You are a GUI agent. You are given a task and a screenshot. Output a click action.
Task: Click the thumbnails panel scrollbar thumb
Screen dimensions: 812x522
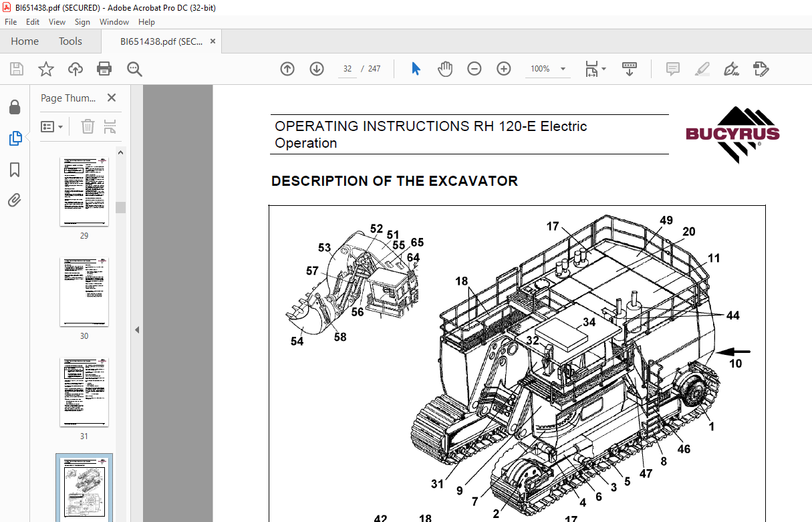(121, 207)
